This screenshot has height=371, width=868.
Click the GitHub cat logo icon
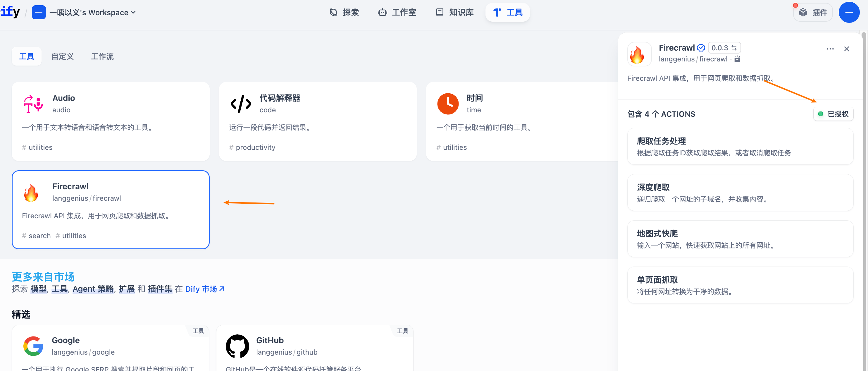click(237, 346)
